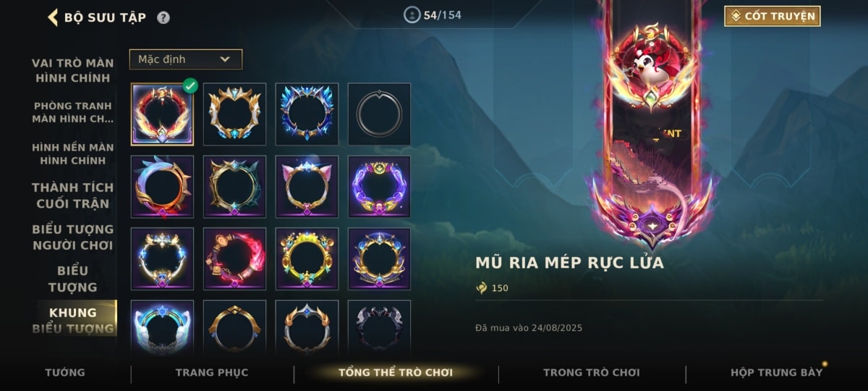868x391 pixels.
Task: Choose the blue crystal icon frame
Action: tap(307, 114)
